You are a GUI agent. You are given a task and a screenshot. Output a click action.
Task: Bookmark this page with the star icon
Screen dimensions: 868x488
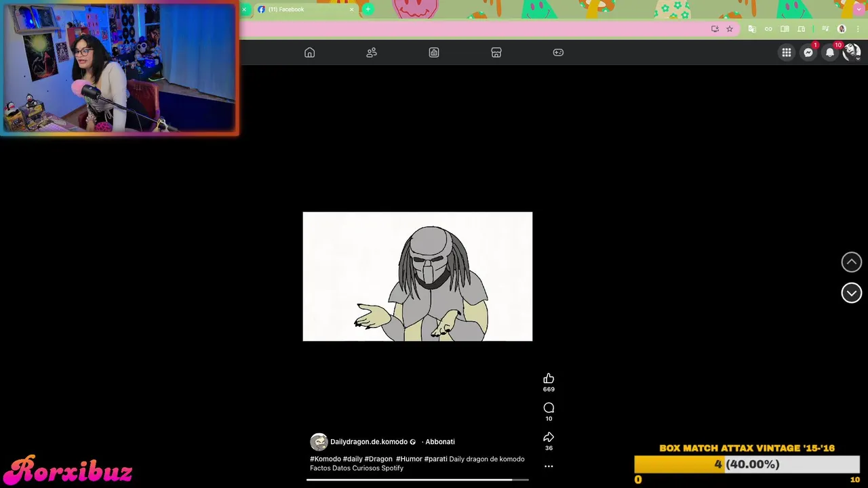point(730,29)
